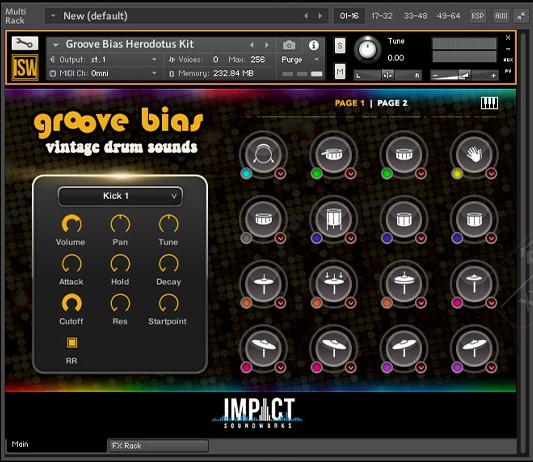Click red dropdown arrow under floor tom pad
The height and width of the screenshot is (462, 533).
(x=350, y=238)
